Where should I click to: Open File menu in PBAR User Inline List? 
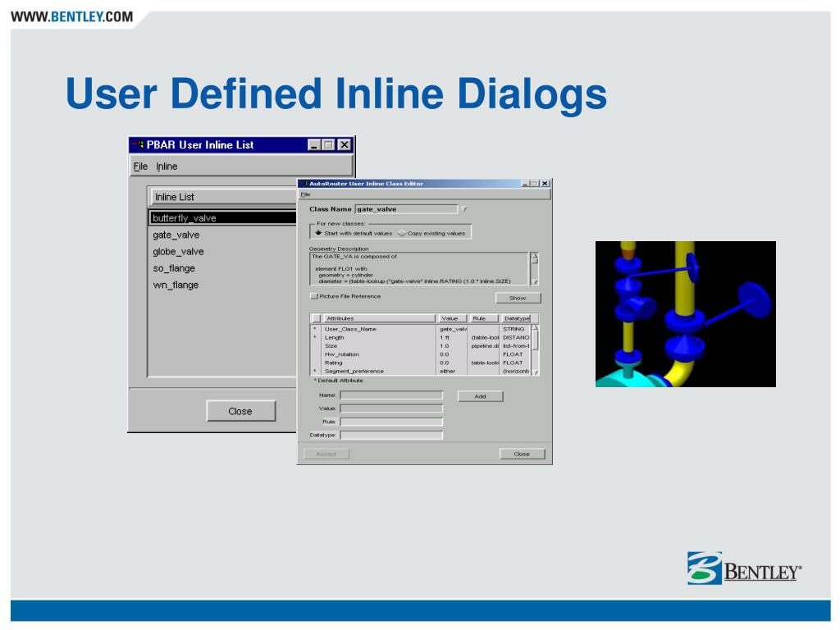tap(140, 166)
